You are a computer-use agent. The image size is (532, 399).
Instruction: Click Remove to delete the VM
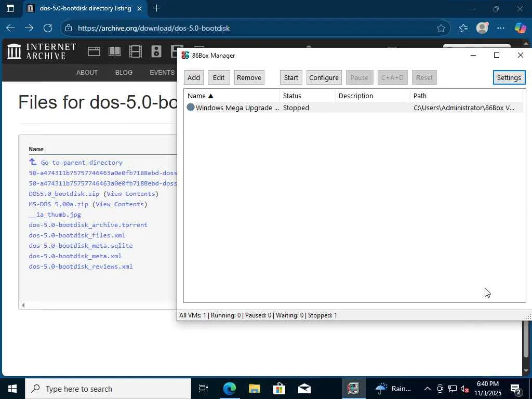pyautogui.click(x=249, y=77)
